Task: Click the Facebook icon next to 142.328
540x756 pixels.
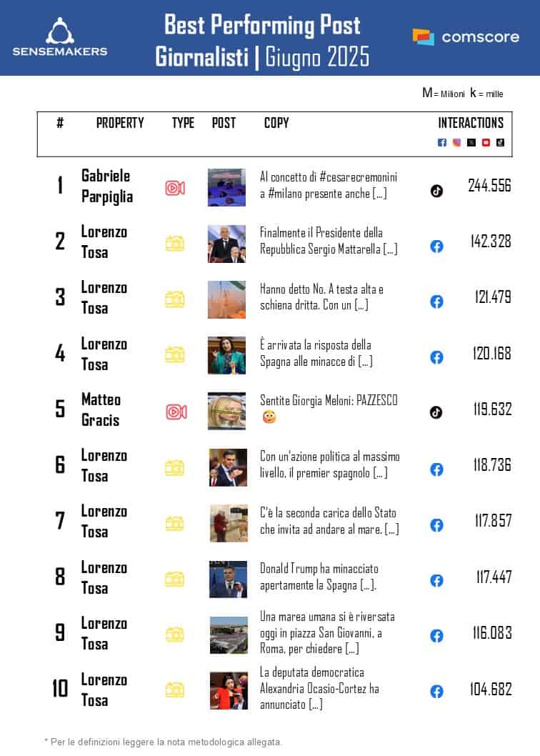Action: tap(436, 246)
